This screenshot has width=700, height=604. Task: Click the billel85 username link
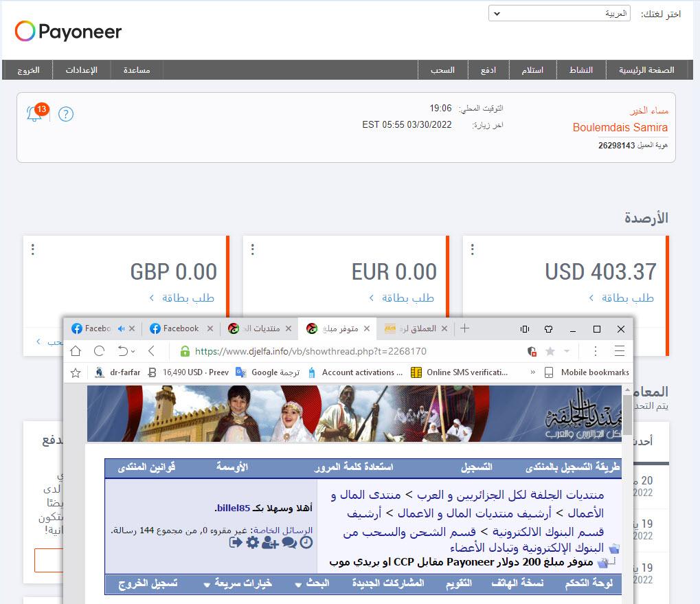pos(233,508)
